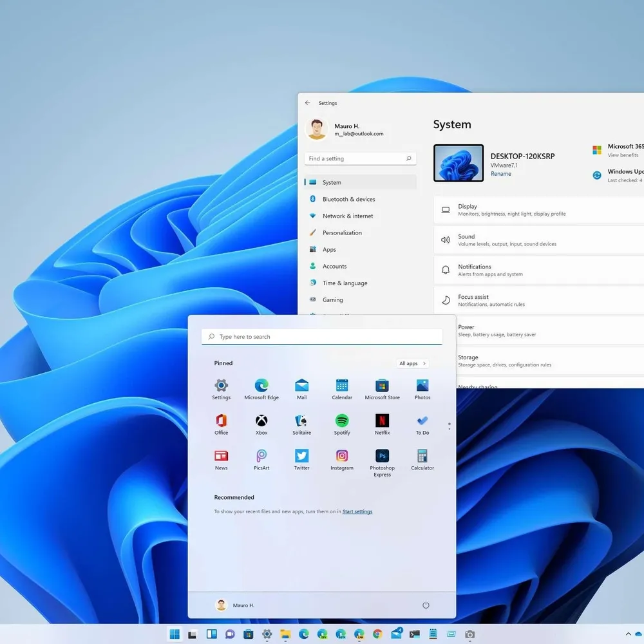This screenshot has width=644, height=644.
Task: Launch Calculator from Start menu
Action: (422, 460)
